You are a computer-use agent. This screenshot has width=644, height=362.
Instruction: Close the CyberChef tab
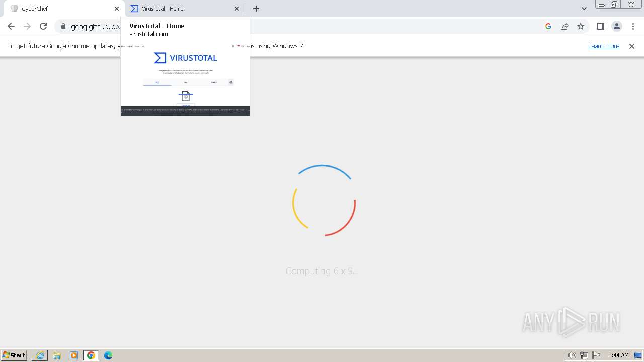[117, 9]
